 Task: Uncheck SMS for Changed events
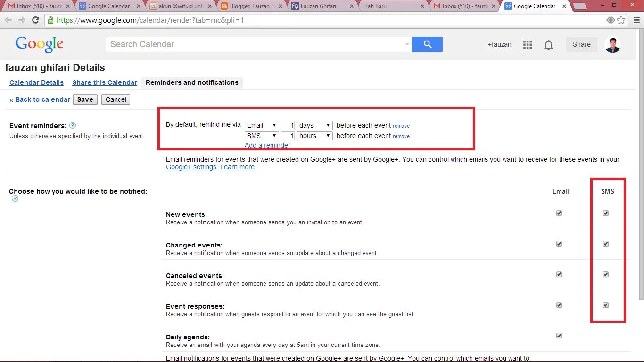click(x=606, y=244)
